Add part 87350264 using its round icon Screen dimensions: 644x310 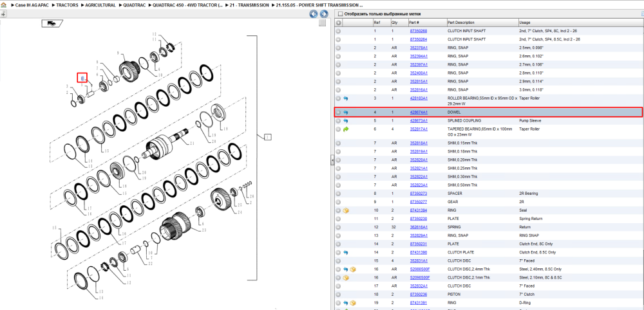tap(339, 39)
